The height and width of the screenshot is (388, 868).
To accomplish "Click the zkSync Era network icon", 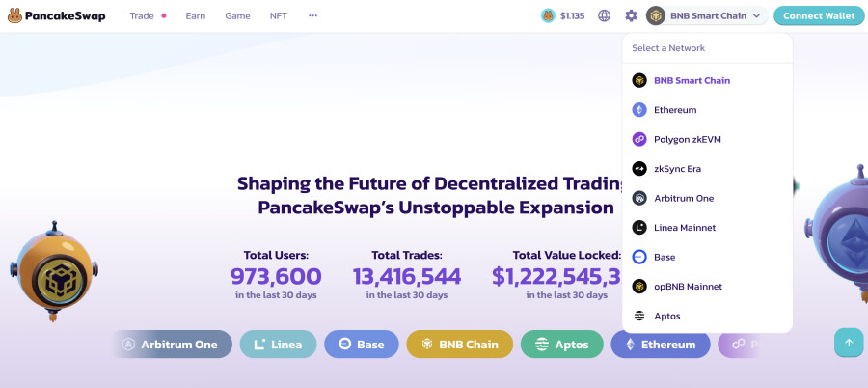I will pos(638,169).
